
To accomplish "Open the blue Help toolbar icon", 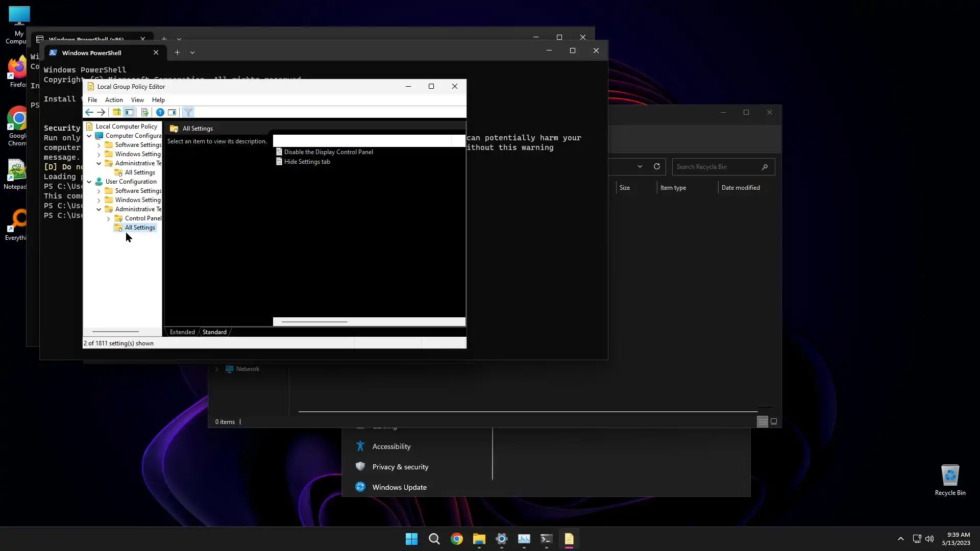I will 160,112.
